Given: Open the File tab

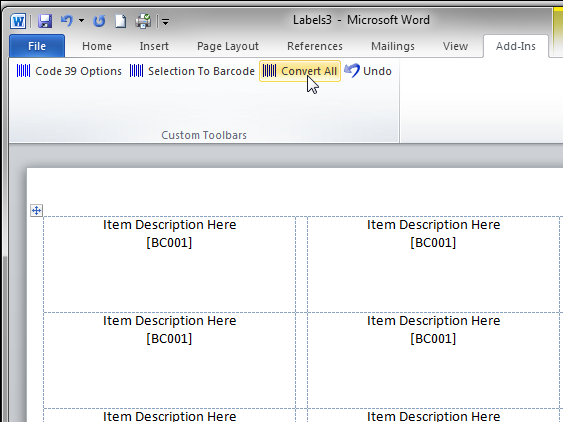Looking at the screenshot, I should [x=37, y=46].
